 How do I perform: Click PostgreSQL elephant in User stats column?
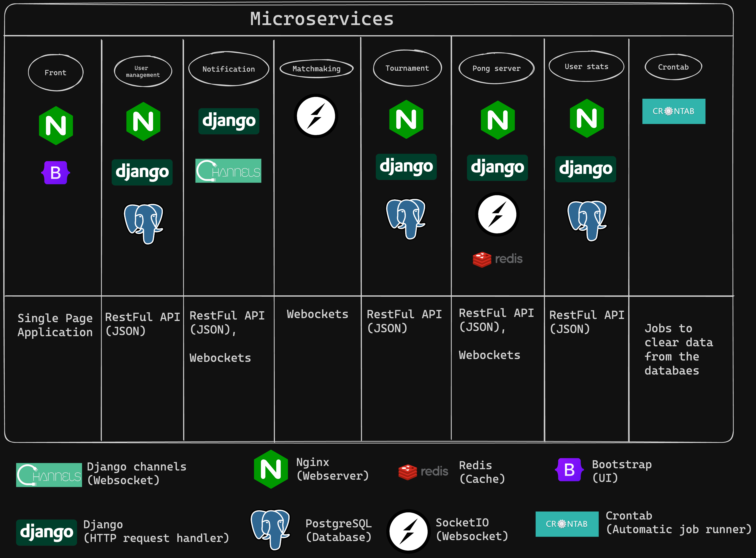click(x=587, y=220)
